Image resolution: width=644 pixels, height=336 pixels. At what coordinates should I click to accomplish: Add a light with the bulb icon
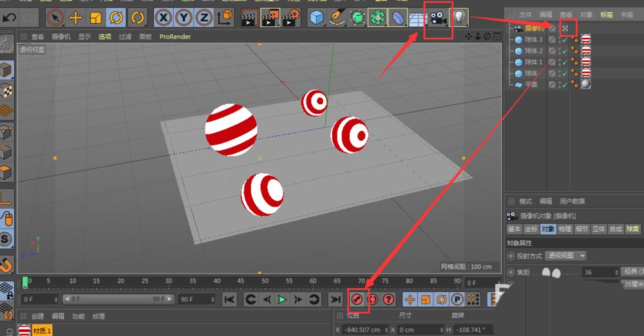tap(459, 18)
